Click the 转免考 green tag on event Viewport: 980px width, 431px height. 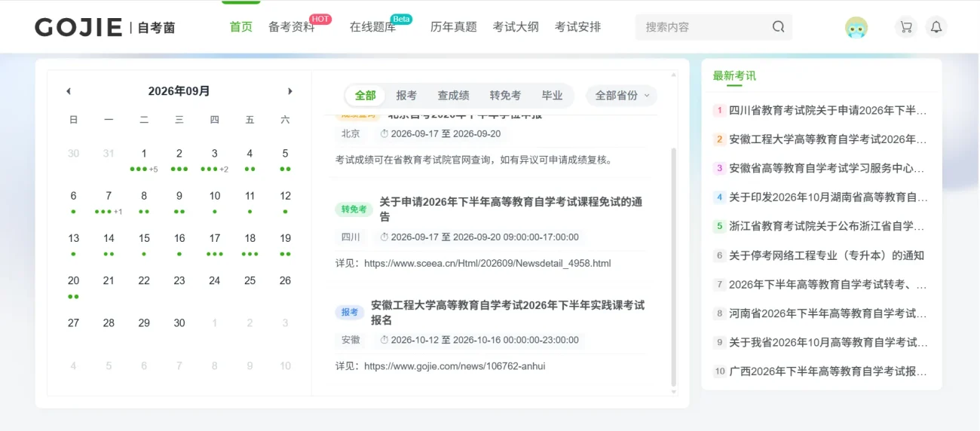[x=354, y=209]
